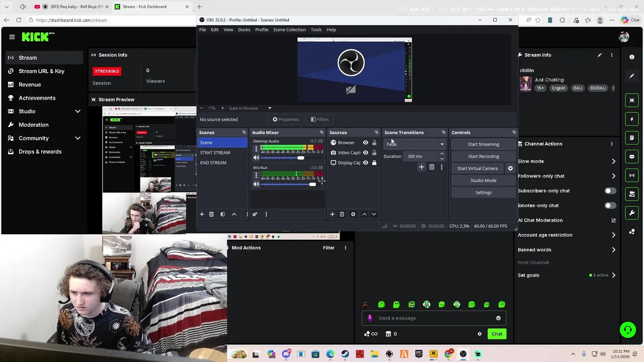This screenshot has width=644, height=362.
Task: Move source down in Sources dock
Action: tap(374, 214)
